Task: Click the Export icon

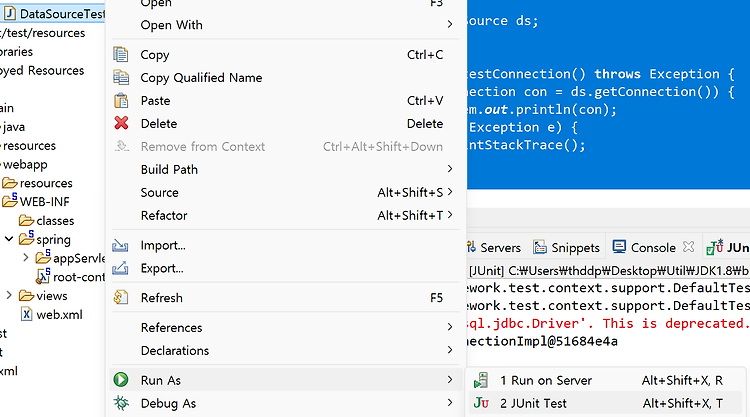Action: coord(120,268)
